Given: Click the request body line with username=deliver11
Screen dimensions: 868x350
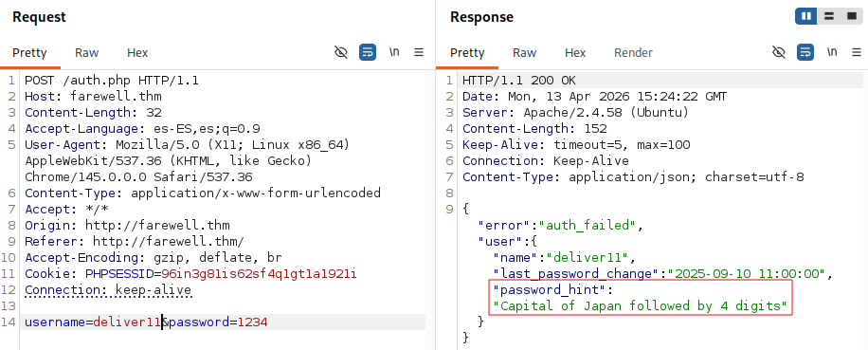Looking at the screenshot, I should point(146,322).
